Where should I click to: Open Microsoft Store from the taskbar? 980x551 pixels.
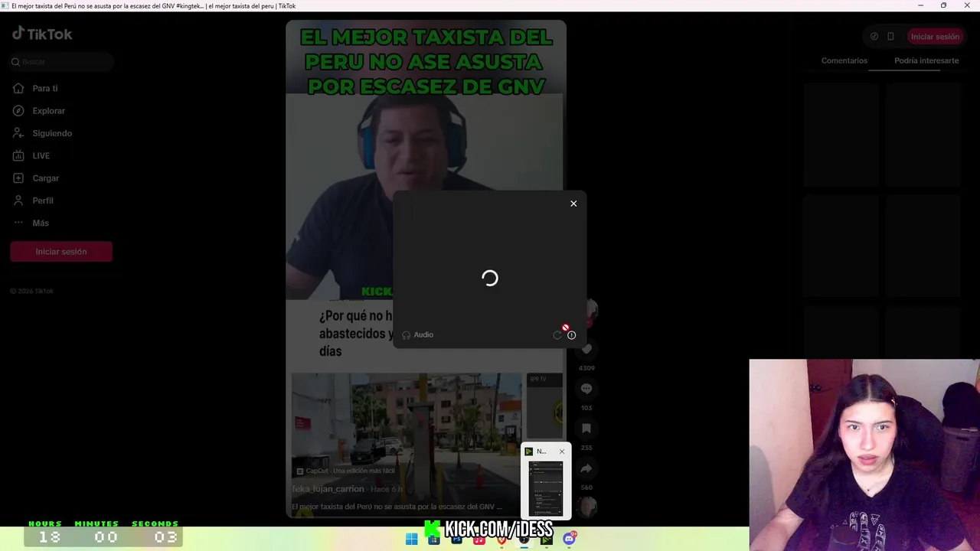[x=434, y=540]
